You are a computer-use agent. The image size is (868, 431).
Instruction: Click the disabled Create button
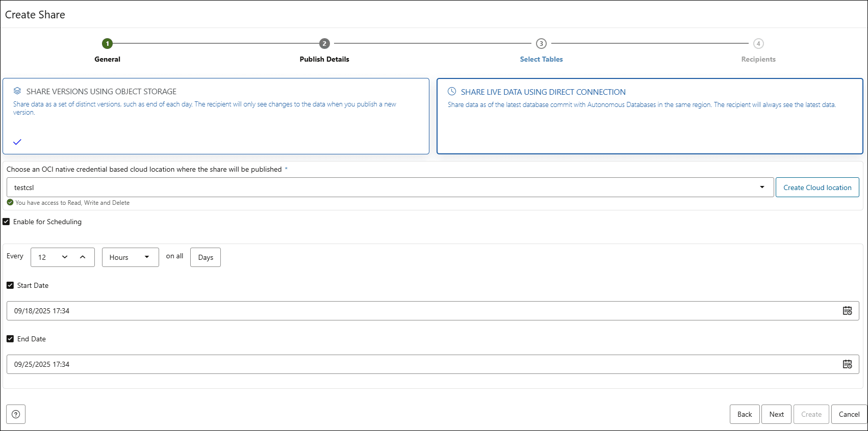(x=811, y=414)
